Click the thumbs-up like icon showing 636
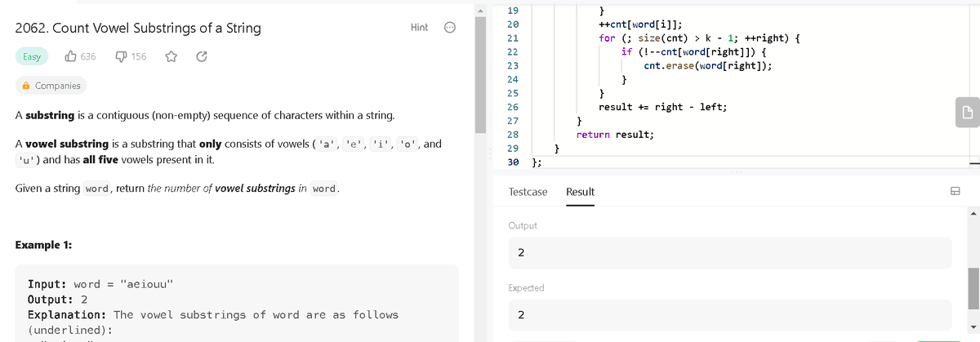 (x=71, y=56)
